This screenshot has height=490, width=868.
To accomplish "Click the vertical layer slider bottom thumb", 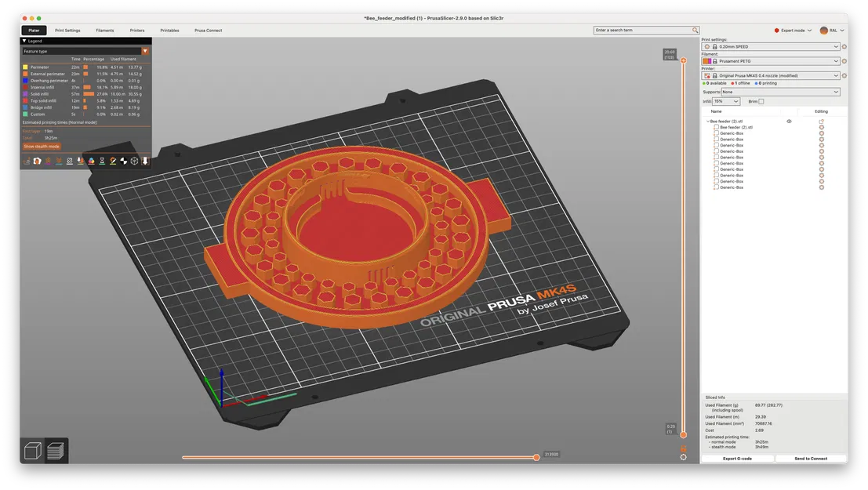I will pyautogui.click(x=683, y=434).
